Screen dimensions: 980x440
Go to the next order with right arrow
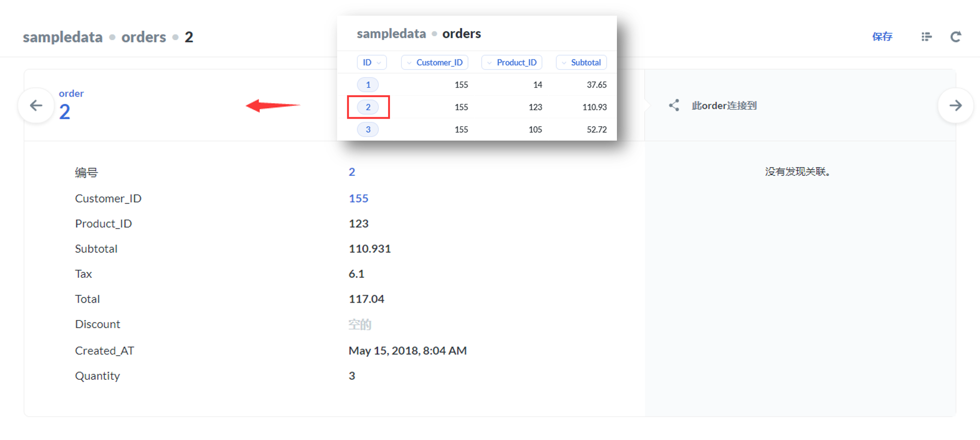click(x=955, y=105)
